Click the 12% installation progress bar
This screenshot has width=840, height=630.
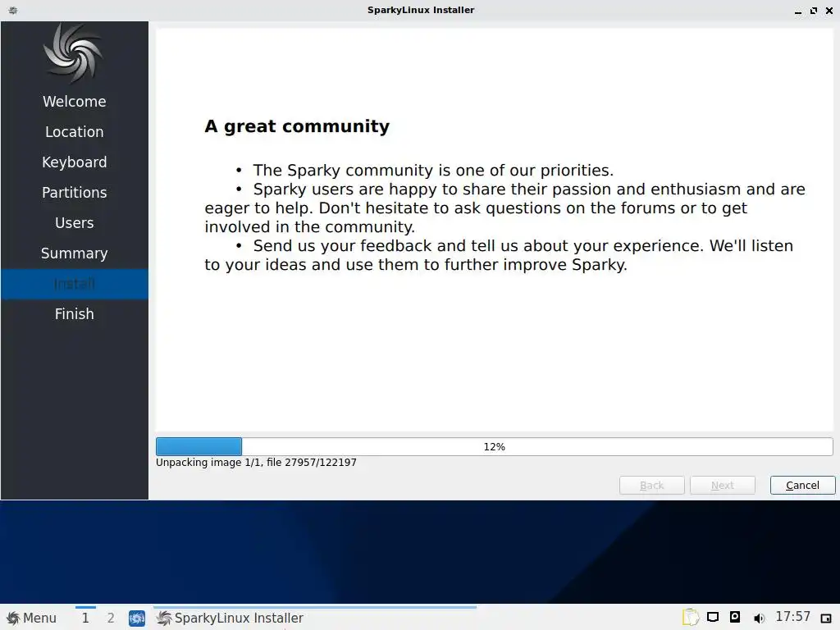click(x=494, y=447)
